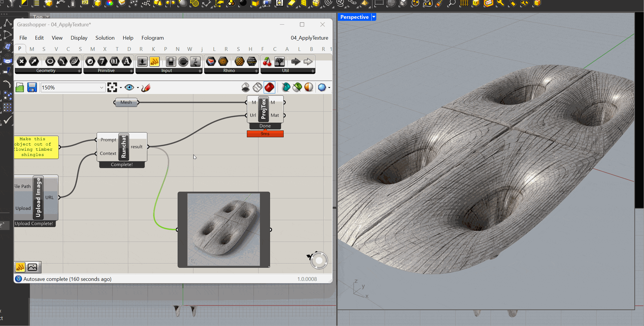Click the yellow scribble icon at canvas bottom-left
This screenshot has width=644, height=326.
[20, 267]
